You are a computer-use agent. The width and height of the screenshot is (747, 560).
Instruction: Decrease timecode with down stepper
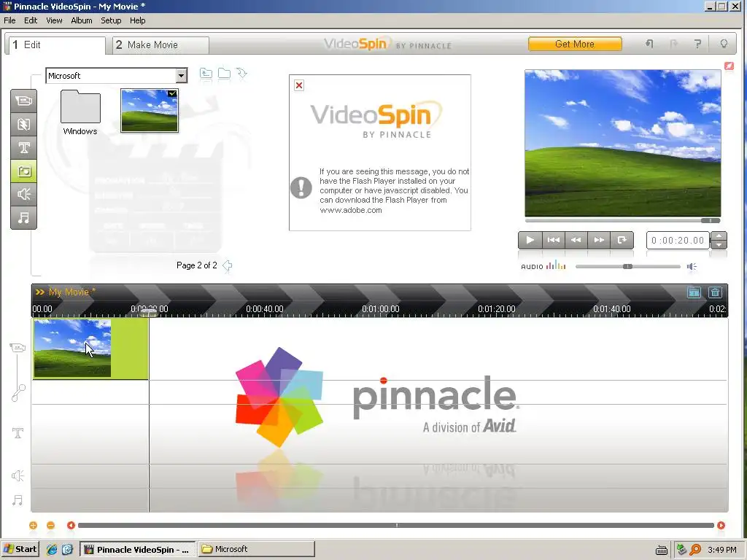719,245
